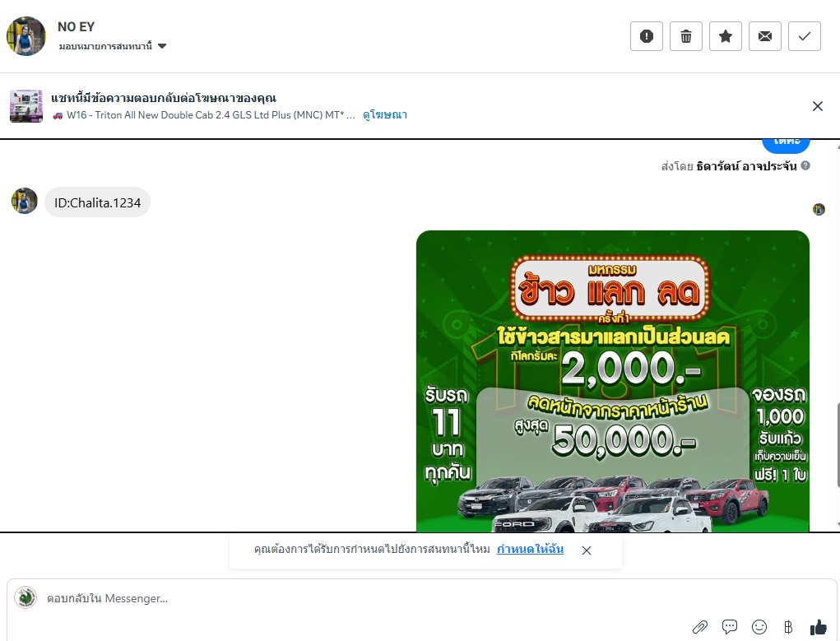
Task: Click the page avatar beside reply box
Action: pos(26,597)
